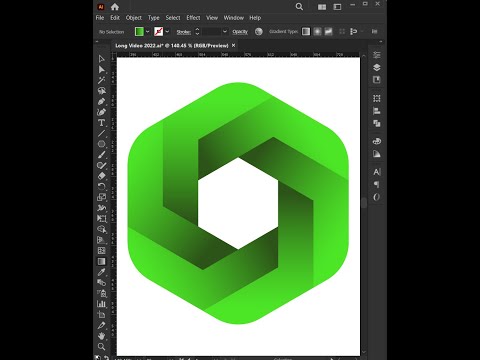Select the Eyedropper tool
Viewport: 480px width, 360px height.
102,272
